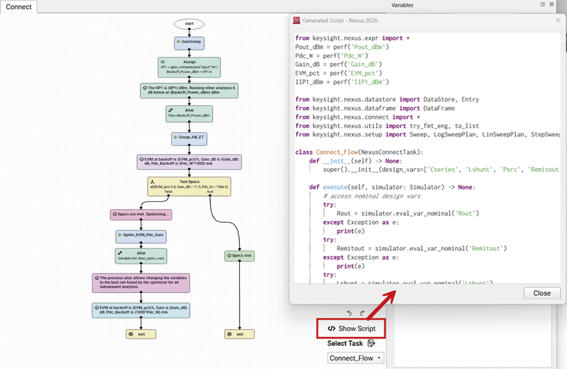Click the message icon on purple EVM node
The height and width of the screenshot is (369, 567).
click(x=141, y=159)
